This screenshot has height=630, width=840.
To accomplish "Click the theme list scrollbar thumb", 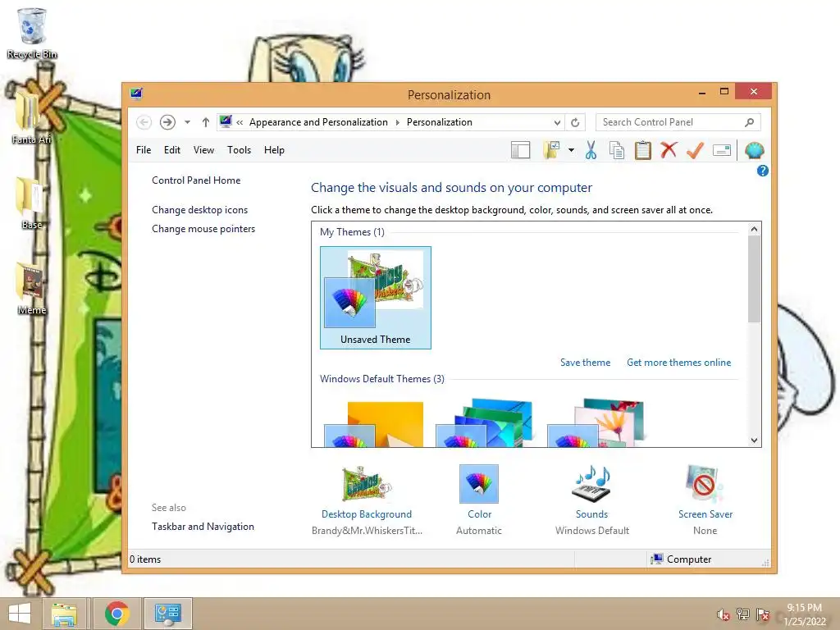I will tap(755, 279).
